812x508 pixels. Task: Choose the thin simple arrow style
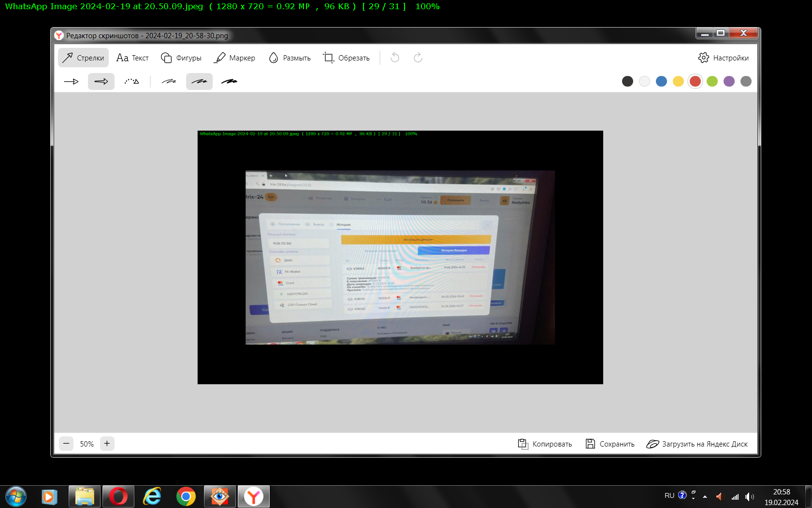71,81
